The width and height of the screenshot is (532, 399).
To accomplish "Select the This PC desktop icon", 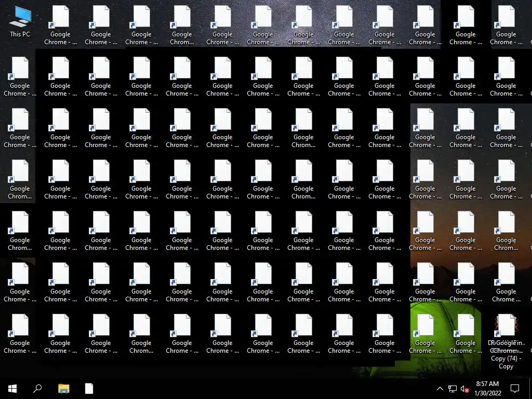I will click(x=20, y=22).
